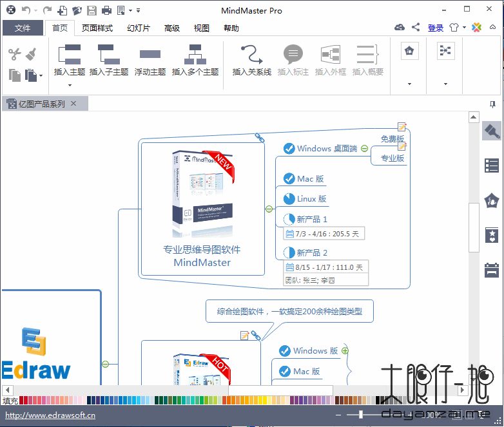
Task: Click 插入外框 boundary icon
Action: click(x=331, y=54)
